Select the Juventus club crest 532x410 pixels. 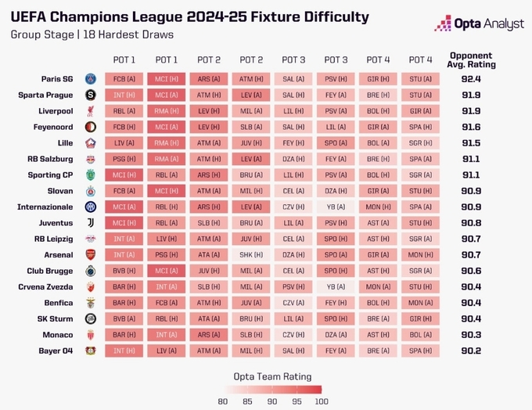pyautogui.click(x=91, y=223)
